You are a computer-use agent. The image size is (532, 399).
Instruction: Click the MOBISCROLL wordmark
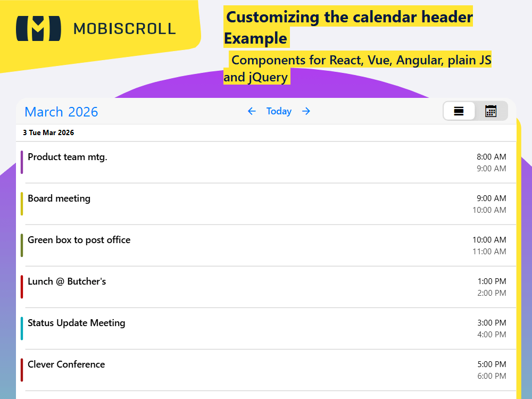pos(124,29)
